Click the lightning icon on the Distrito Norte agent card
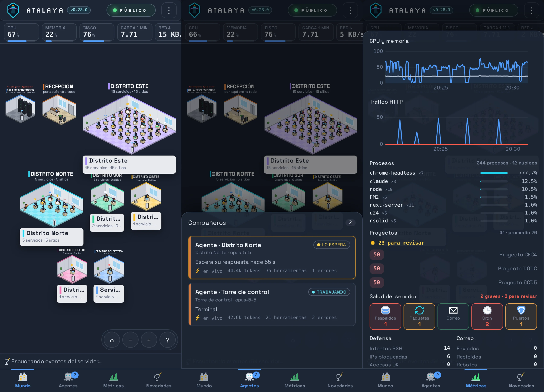The height and width of the screenshot is (392, 544). tap(198, 271)
